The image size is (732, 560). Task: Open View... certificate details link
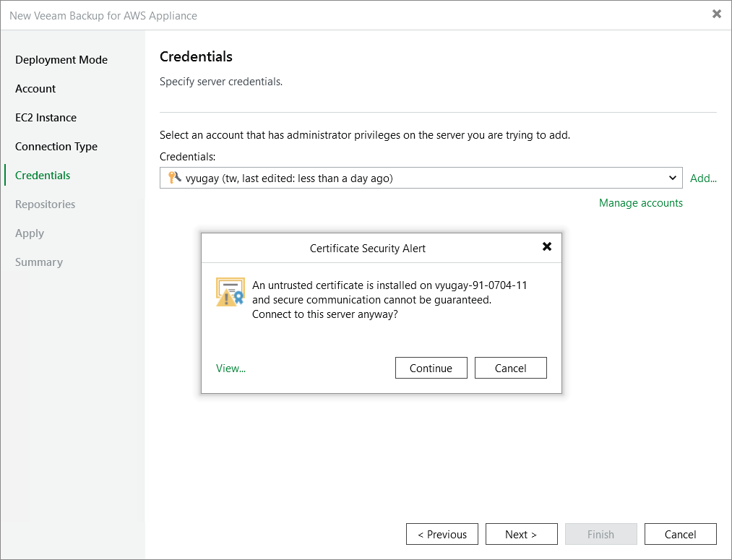[x=231, y=368]
